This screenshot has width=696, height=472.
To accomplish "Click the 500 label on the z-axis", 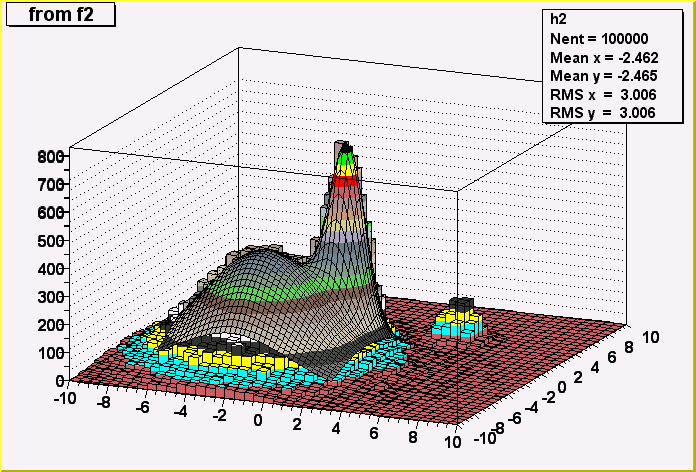I will pos(52,240).
